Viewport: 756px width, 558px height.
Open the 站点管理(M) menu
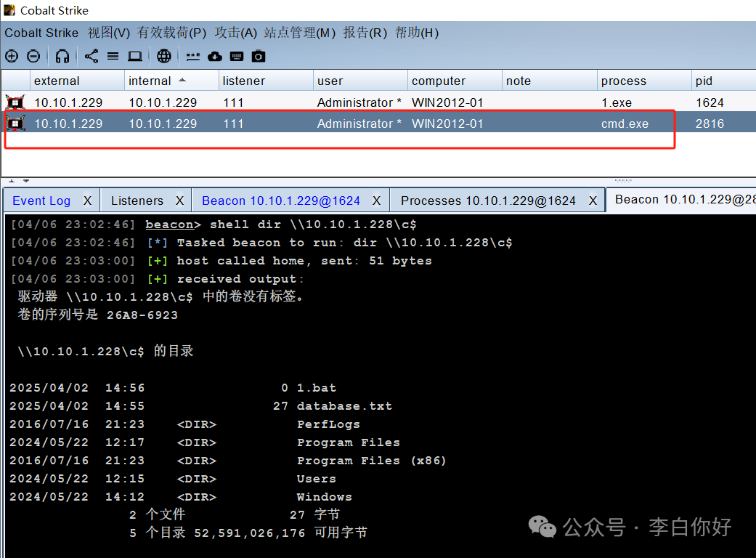click(300, 33)
